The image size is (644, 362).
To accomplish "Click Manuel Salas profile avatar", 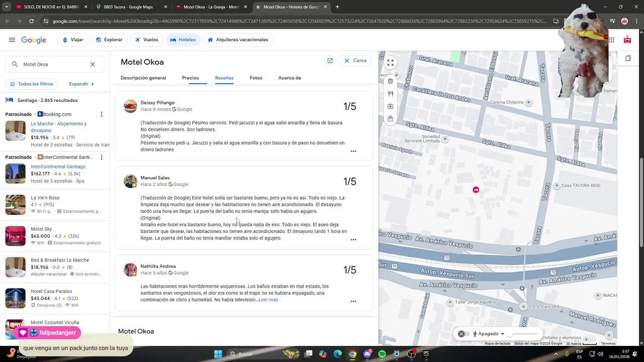I will tap(130, 181).
